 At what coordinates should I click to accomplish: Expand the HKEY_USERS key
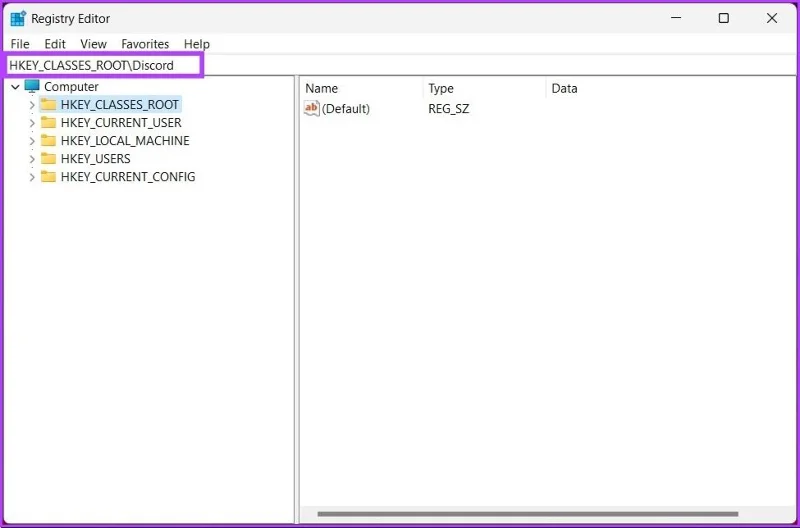point(32,159)
